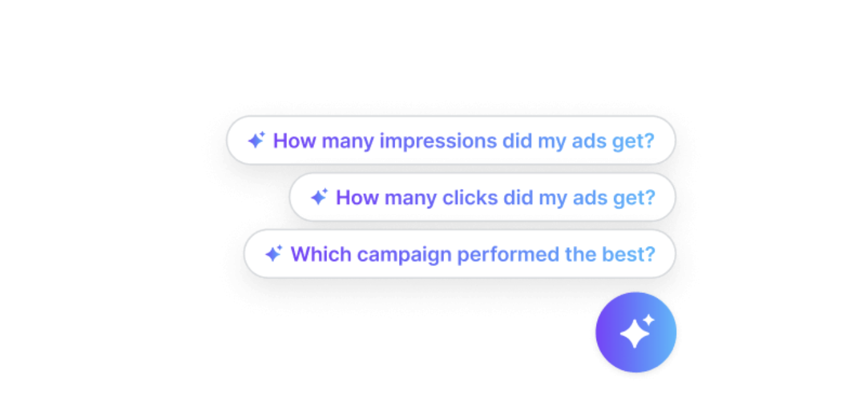
Task: Ask 'How many impressions did my ads get?'
Action: point(450,141)
